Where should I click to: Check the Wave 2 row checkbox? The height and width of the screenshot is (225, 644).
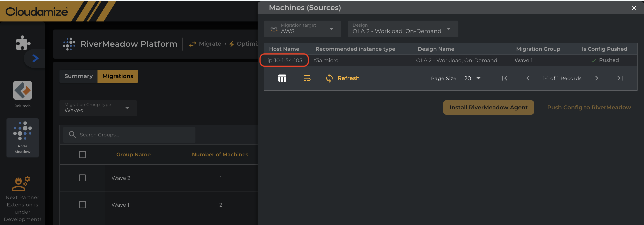(82, 178)
